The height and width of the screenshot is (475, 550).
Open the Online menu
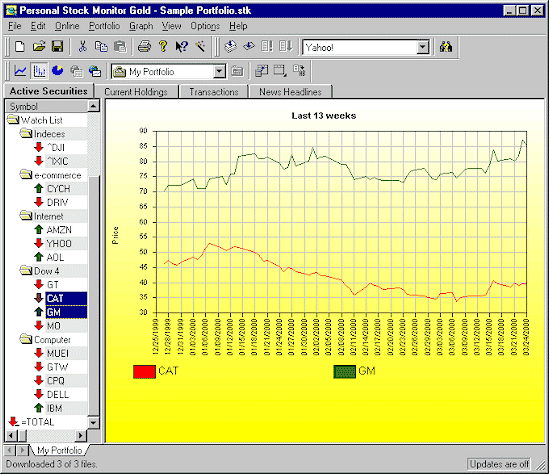(x=67, y=26)
